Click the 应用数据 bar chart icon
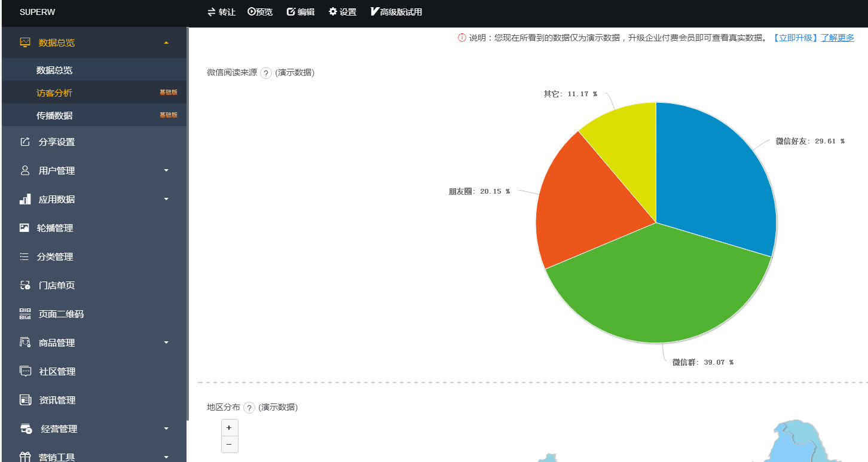 25,199
